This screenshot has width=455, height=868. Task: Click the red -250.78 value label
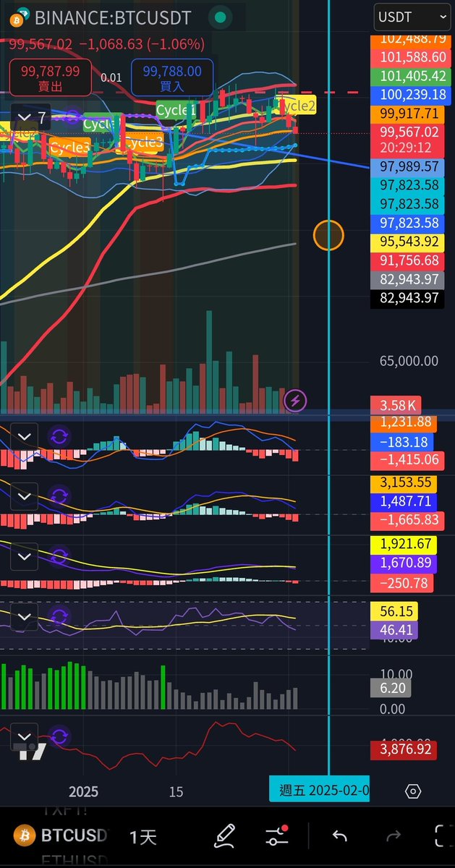(x=401, y=582)
